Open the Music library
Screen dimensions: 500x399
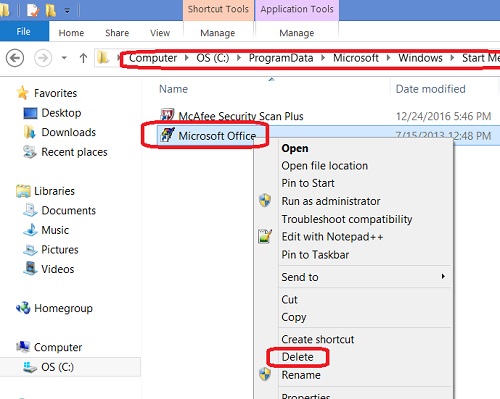tap(55, 230)
